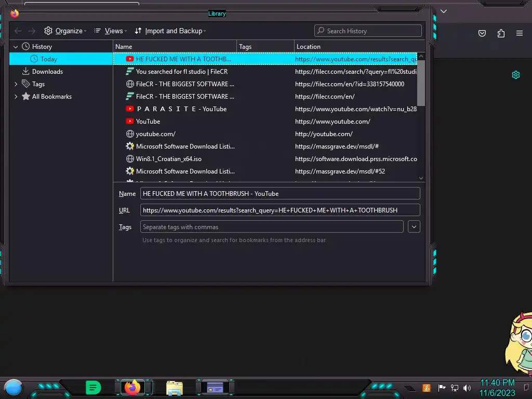Click globe icon on Win8.1_Croatian row
This screenshot has width=532, height=399.
[x=129, y=159]
